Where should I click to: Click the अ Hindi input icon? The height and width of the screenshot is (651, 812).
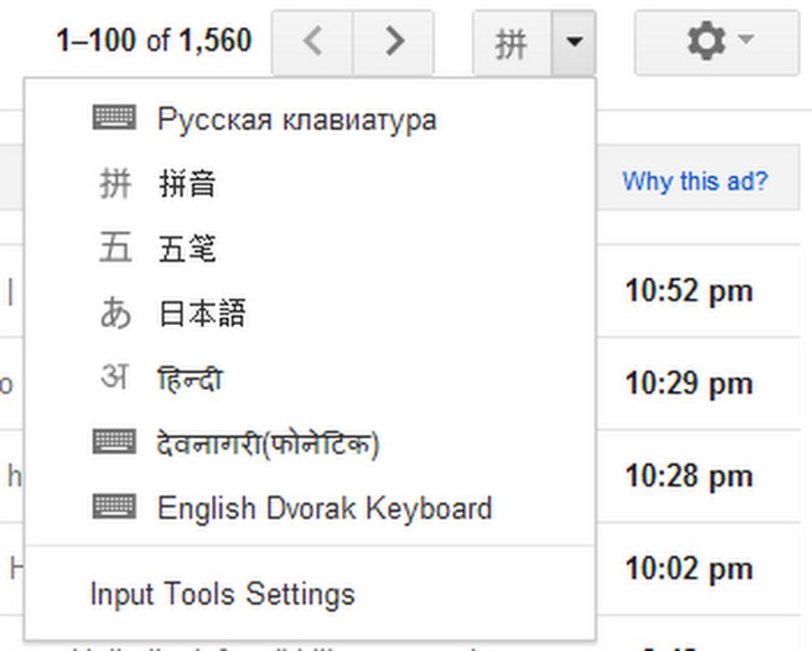pyautogui.click(x=115, y=378)
